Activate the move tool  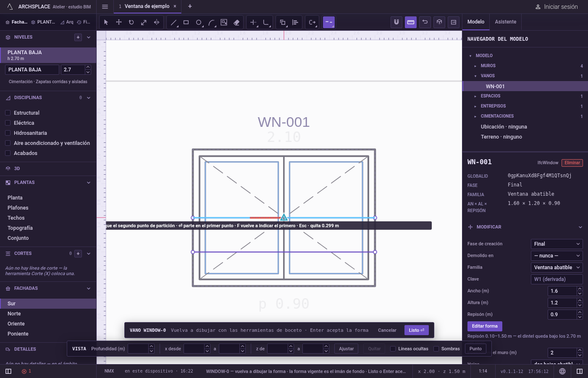[119, 22]
